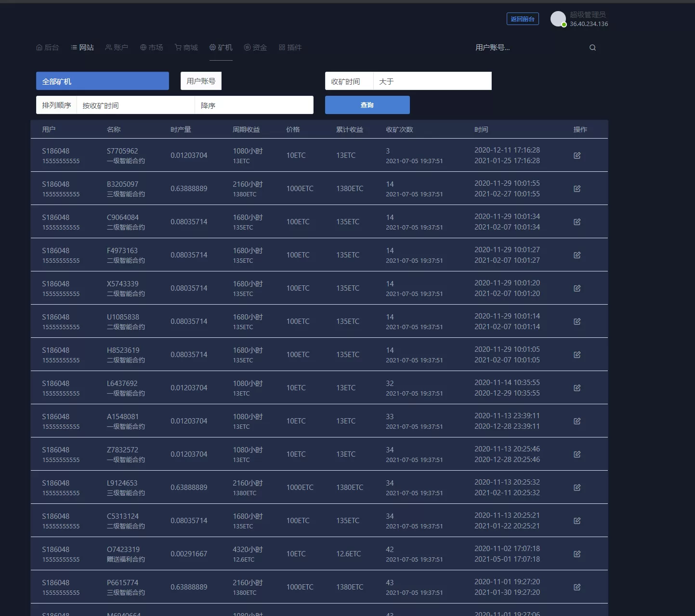Click the 返回前台 button
The height and width of the screenshot is (616, 695).
(x=523, y=19)
